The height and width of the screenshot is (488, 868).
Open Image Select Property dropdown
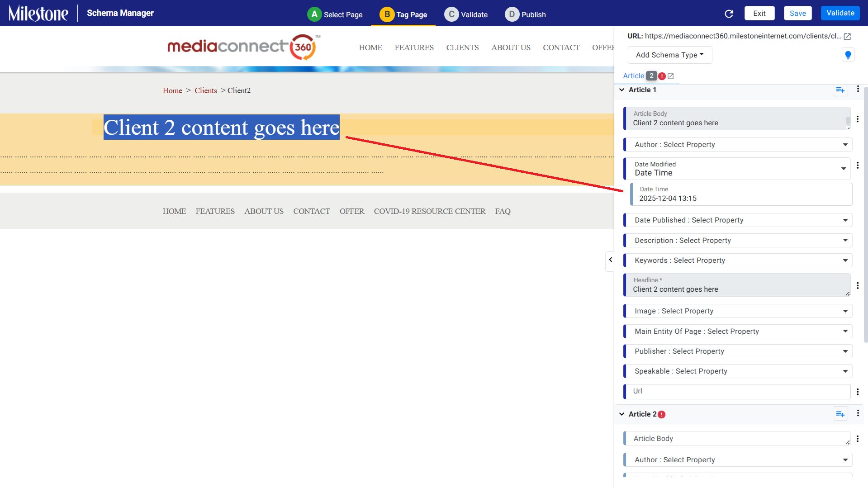[x=738, y=311]
